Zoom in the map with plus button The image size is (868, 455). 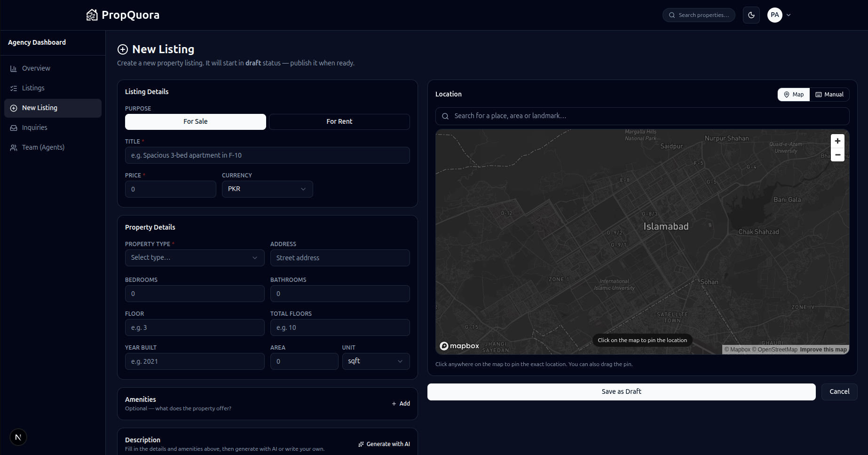coord(837,141)
